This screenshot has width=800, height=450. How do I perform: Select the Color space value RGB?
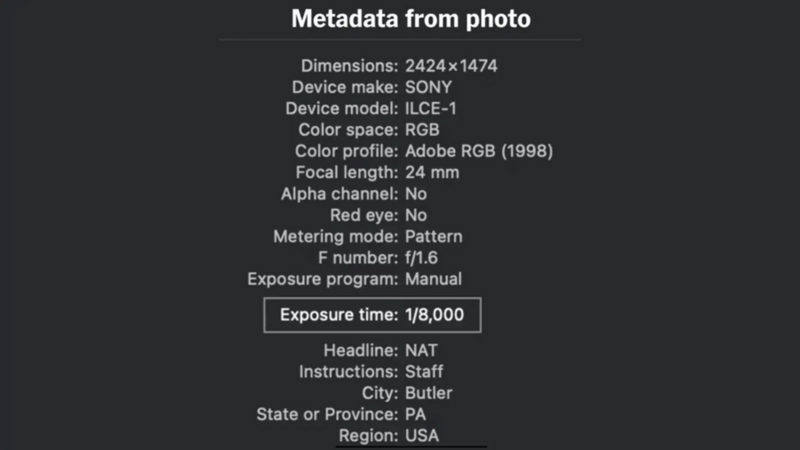tap(423, 130)
